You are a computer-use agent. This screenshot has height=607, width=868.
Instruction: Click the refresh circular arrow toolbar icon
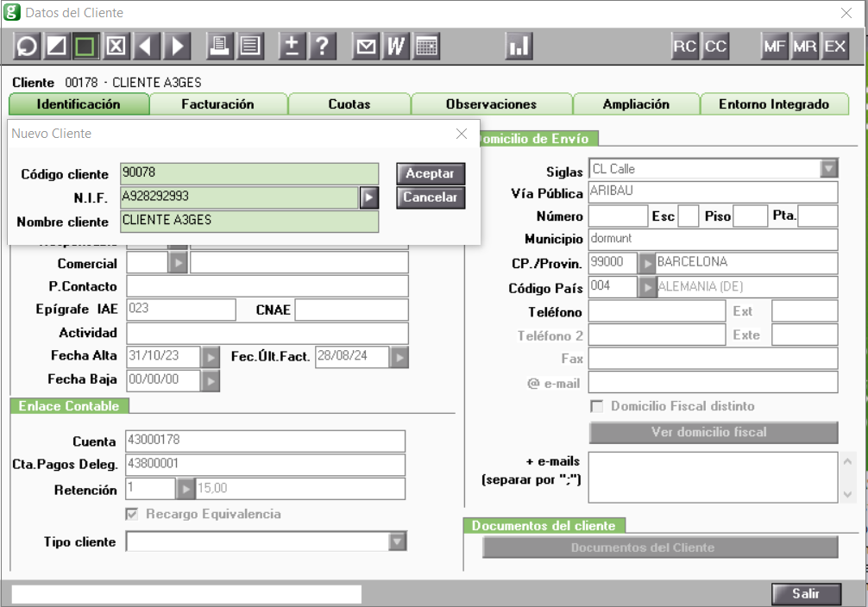click(27, 46)
